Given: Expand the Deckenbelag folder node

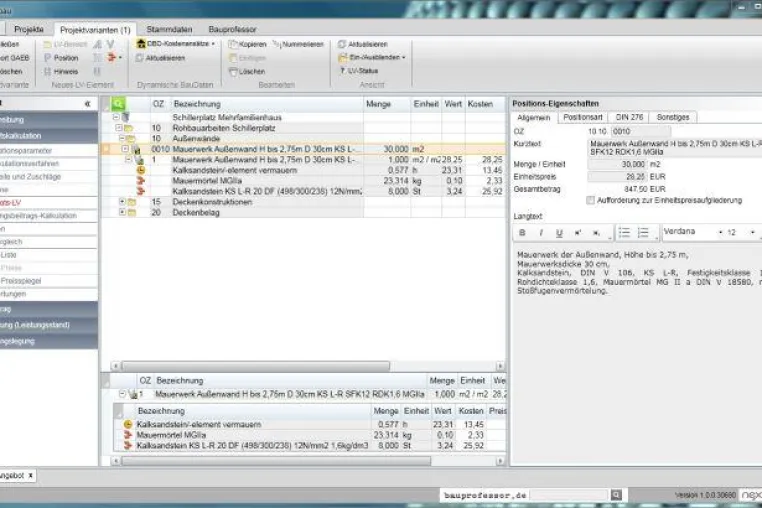Looking at the screenshot, I should [122, 212].
